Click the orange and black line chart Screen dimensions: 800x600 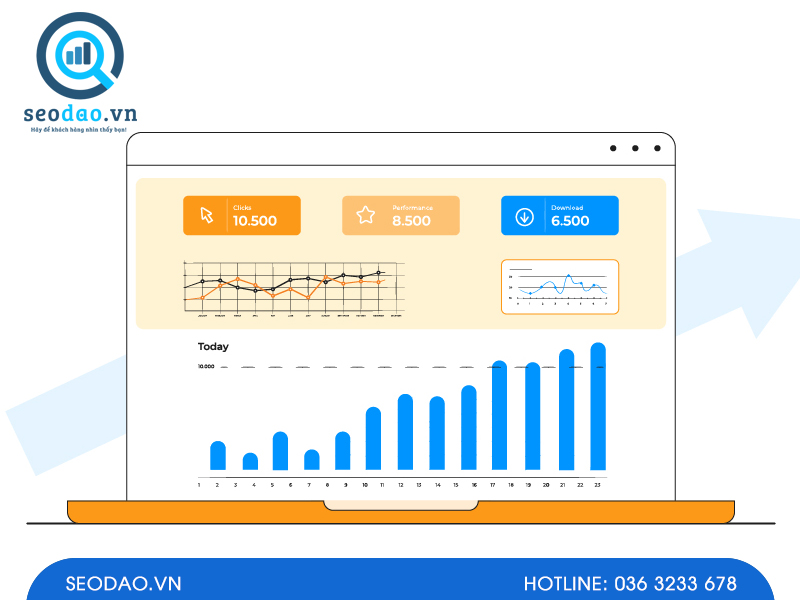[x=293, y=287]
